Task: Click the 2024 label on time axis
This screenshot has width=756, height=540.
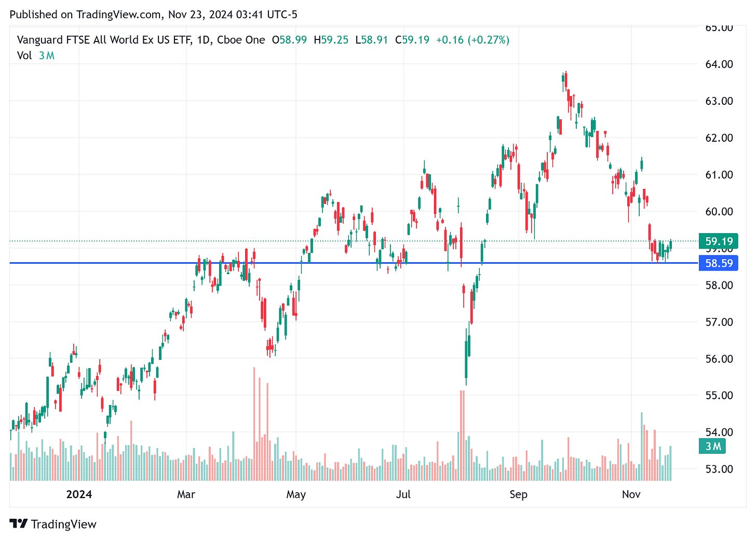Action: pos(79,494)
